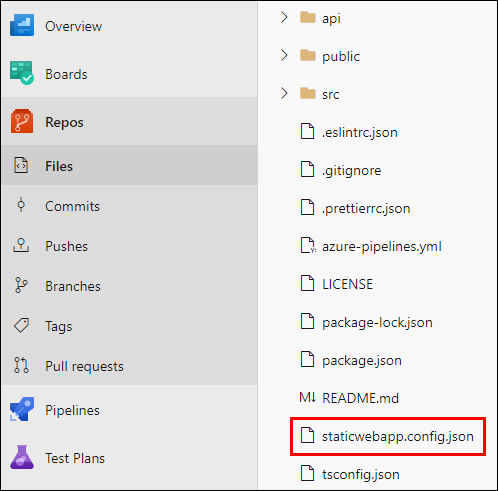Image resolution: width=498 pixels, height=491 pixels.
Task: Click the api folder icon
Action: pos(307,17)
